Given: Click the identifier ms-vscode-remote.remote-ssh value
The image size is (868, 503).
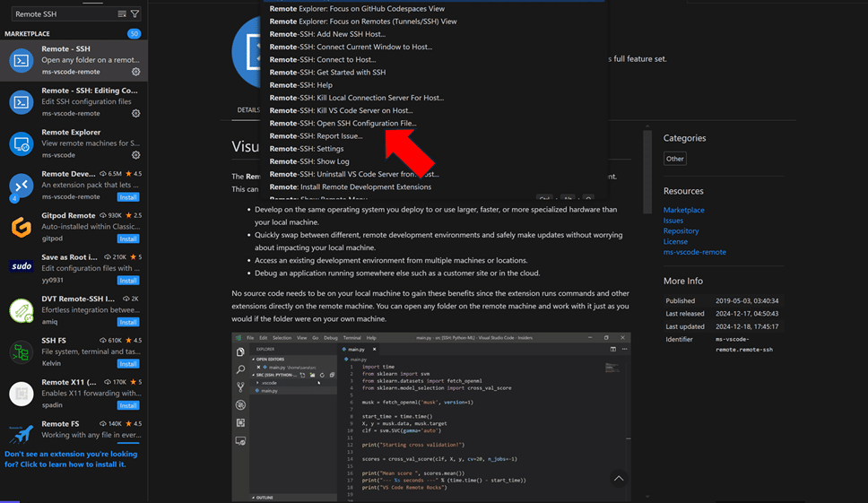Looking at the screenshot, I should tap(744, 344).
